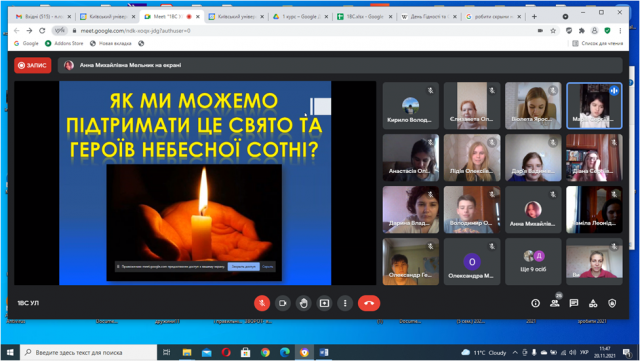Open the three-dot more options menu
640x361 pixels.
pyautogui.click(x=345, y=303)
